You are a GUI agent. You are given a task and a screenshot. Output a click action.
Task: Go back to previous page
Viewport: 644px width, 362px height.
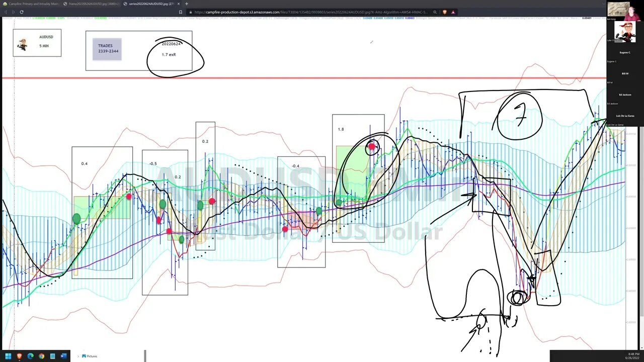point(6,12)
